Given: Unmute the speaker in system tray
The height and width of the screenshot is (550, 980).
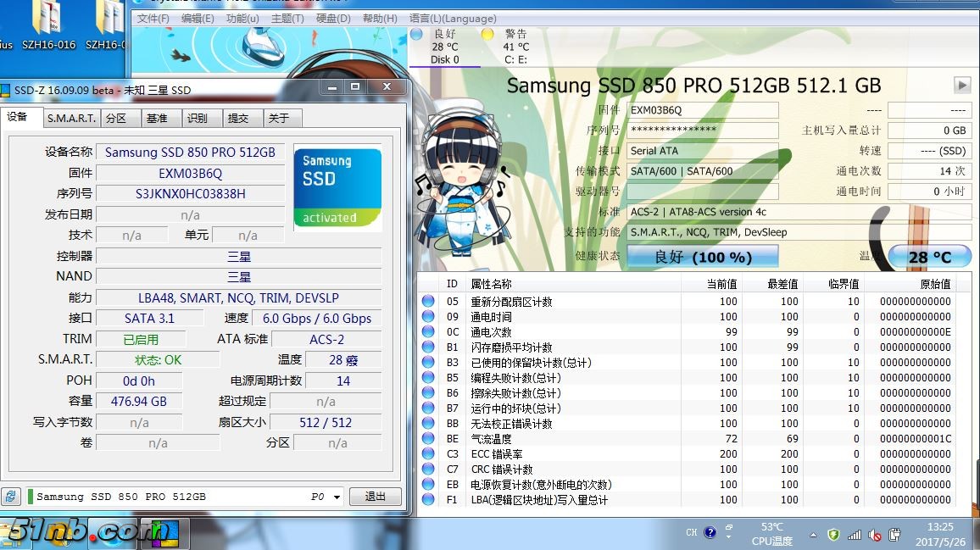Looking at the screenshot, I should tap(873, 535).
